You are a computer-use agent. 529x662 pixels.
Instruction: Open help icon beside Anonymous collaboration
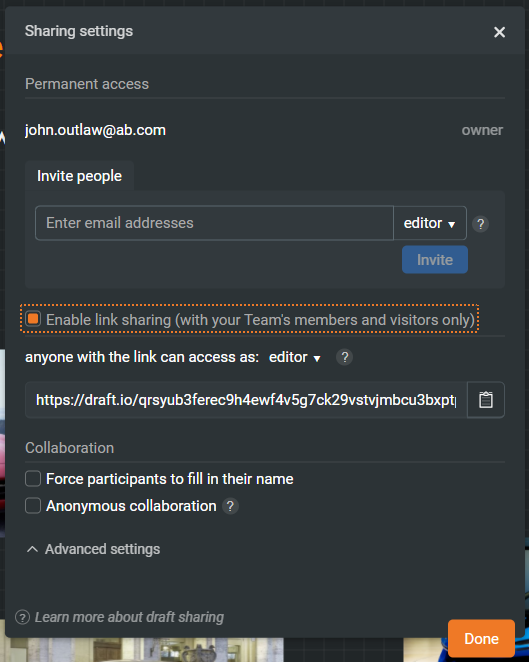click(x=230, y=506)
